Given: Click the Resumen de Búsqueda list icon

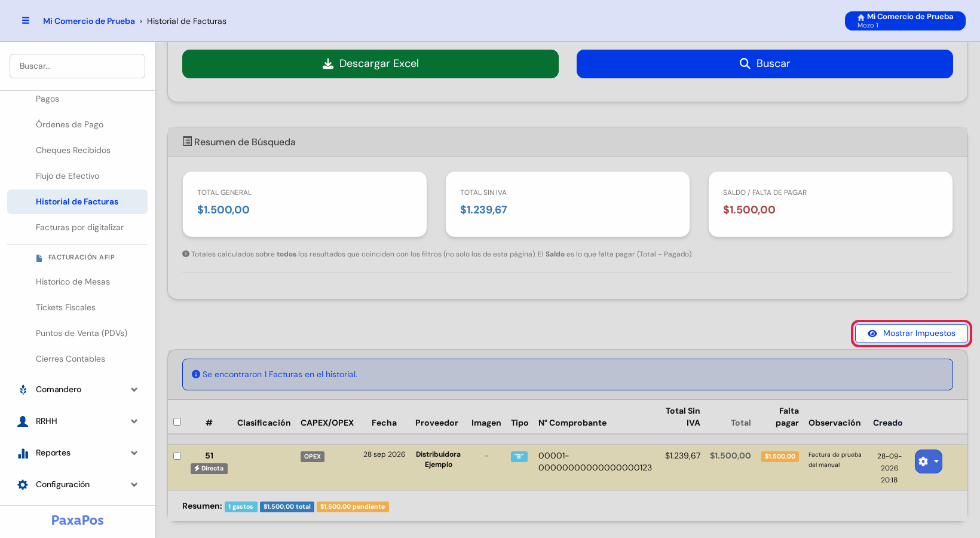Looking at the screenshot, I should coord(187,142).
